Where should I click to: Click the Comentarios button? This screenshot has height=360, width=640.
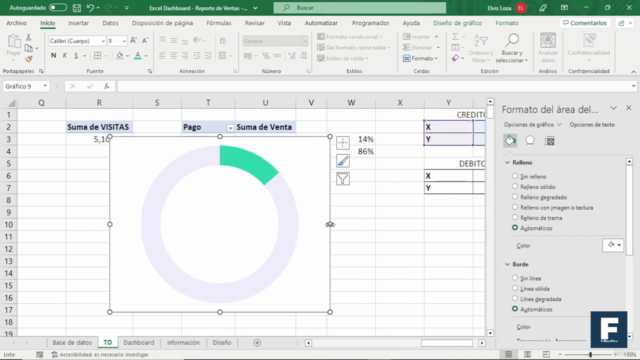[x=585, y=23]
